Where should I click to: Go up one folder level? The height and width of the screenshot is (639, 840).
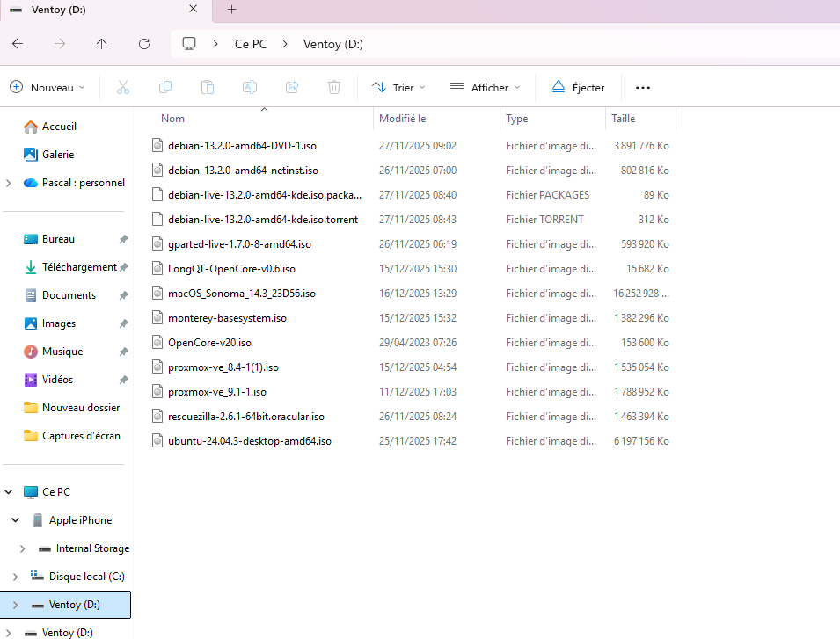(x=102, y=44)
